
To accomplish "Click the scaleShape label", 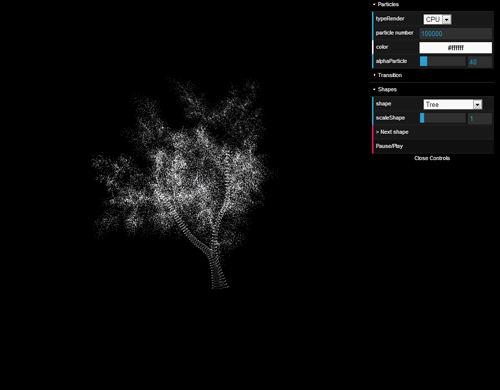I will [x=390, y=118].
